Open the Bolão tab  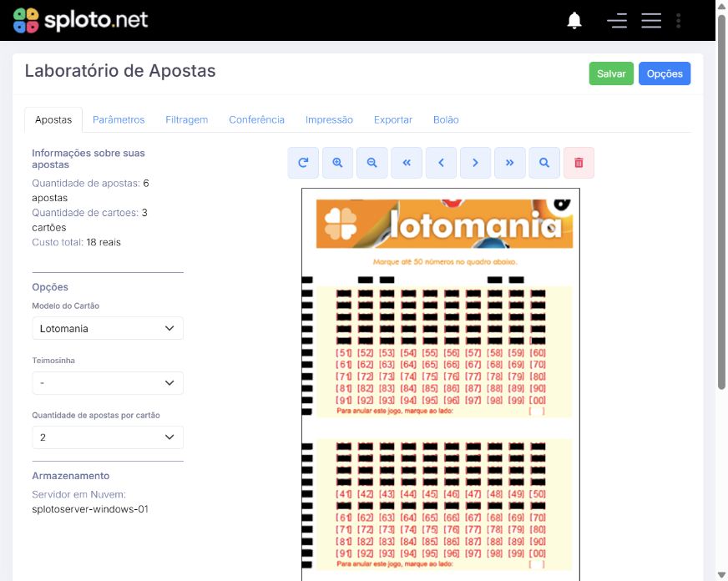(x=446, y=119)
